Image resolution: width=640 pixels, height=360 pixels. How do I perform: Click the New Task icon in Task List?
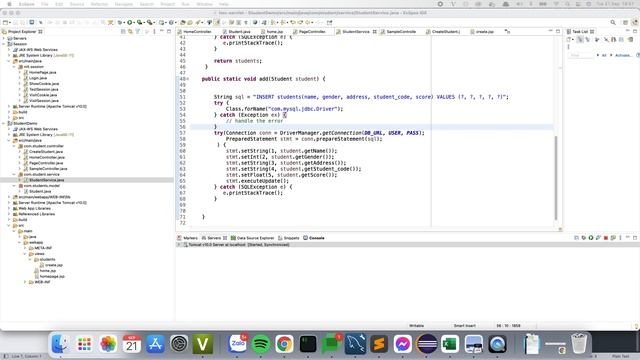click(x=570, y=40)
